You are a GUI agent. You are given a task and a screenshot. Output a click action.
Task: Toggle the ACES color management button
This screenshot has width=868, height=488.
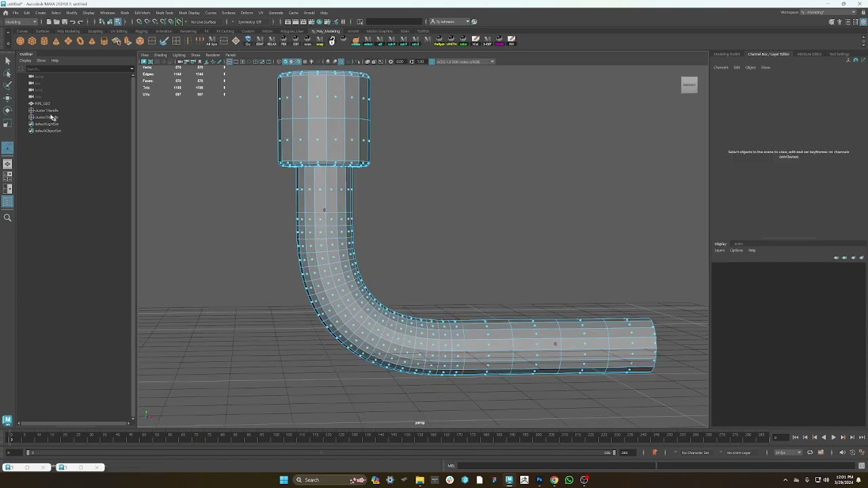tap(432, 62)
